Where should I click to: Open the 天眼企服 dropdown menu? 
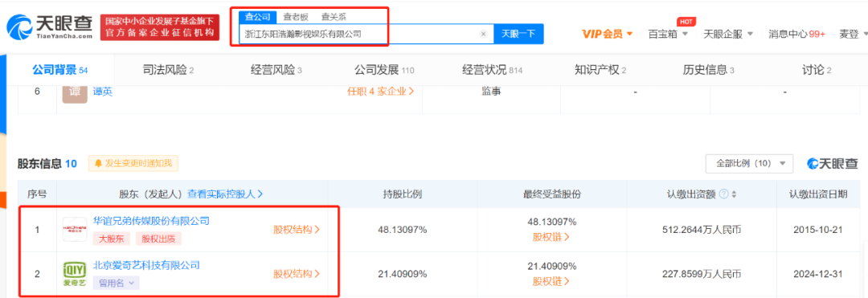(x=728, y=35)
